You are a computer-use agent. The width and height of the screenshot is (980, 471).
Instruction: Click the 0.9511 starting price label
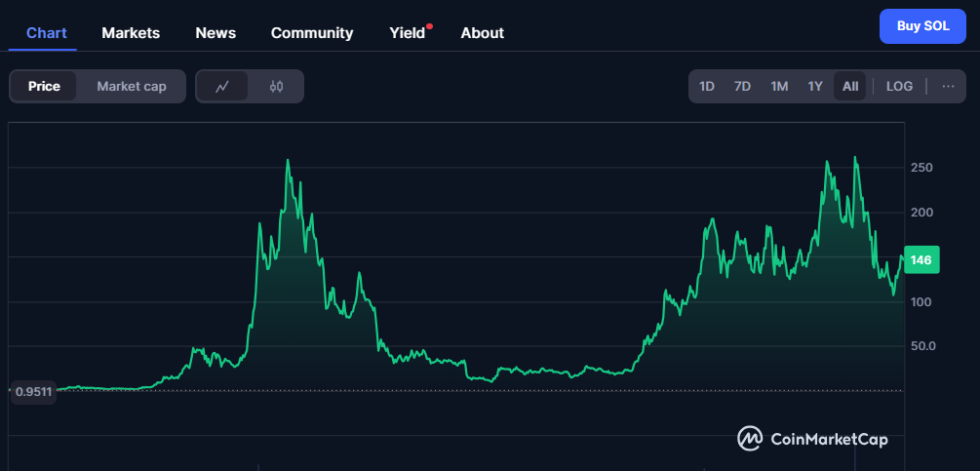coord(33,392)
